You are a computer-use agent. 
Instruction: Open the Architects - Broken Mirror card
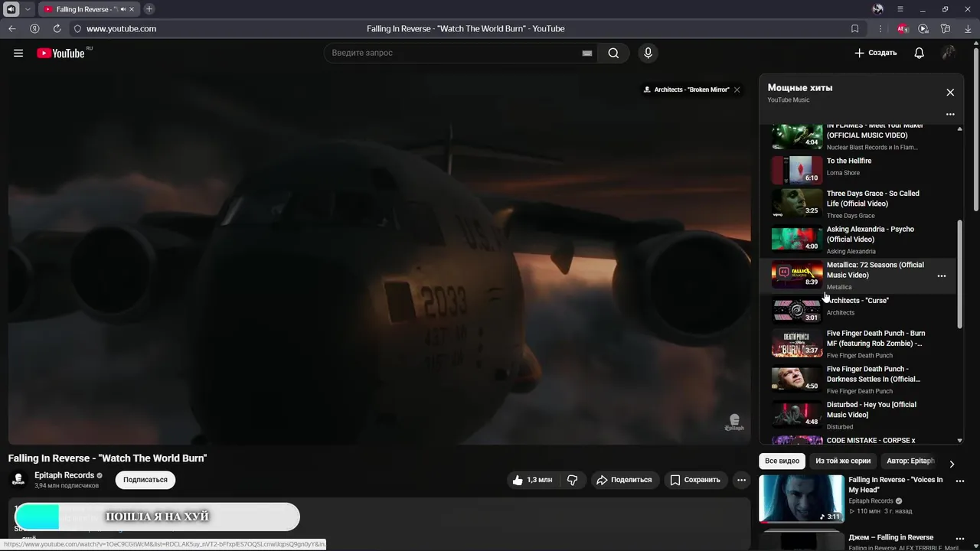[x=687, y=90]
